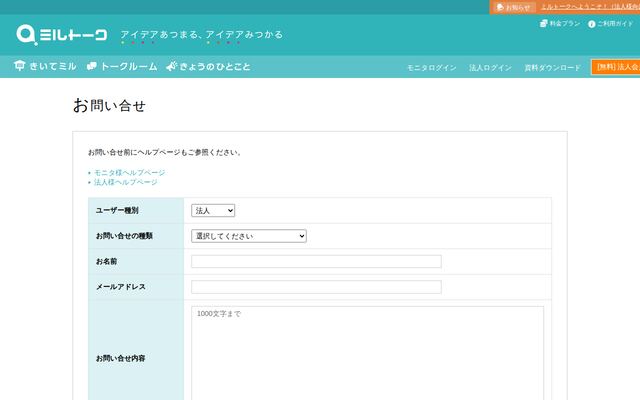Go to 法人ログイン
This screenshot has width=640, height=400.
490,68
